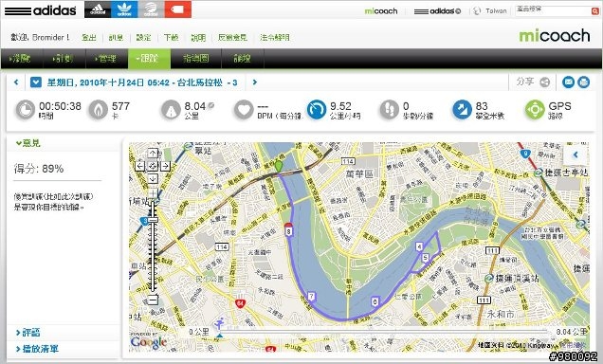Pan the map right arrow
Image resolution: width=603 pixels, height=364 pixels.
[x=165, y=166]
